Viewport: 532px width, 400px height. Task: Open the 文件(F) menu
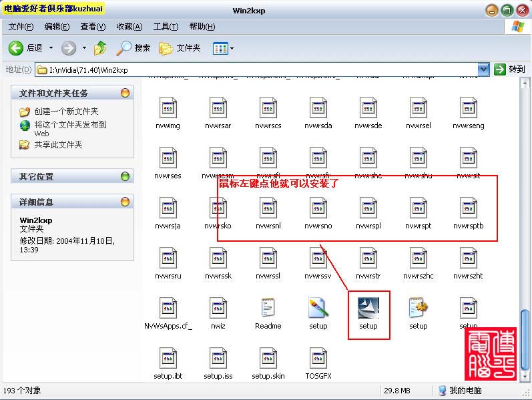21,27
